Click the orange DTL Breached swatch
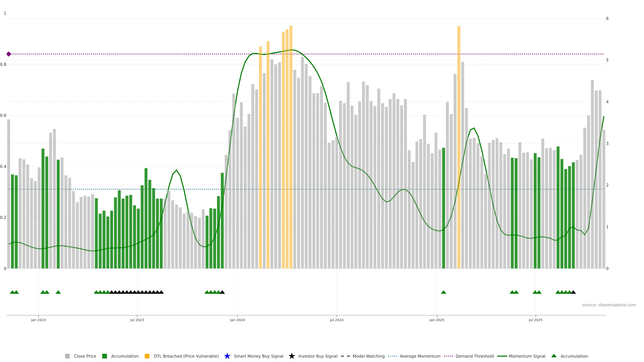 tap(147, 356)
